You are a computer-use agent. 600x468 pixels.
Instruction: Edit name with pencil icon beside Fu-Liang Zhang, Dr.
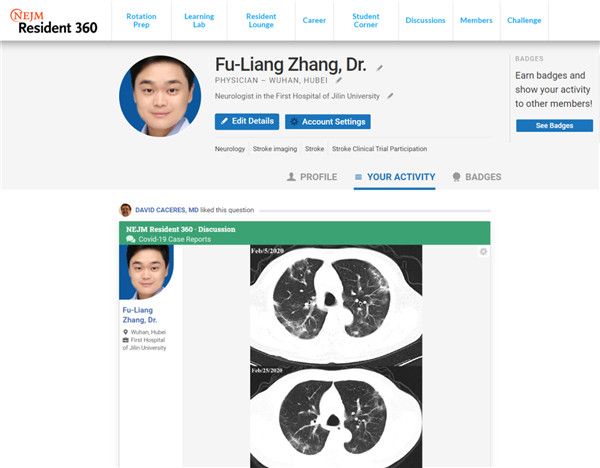pyautogui.click(x=379, y=68)
